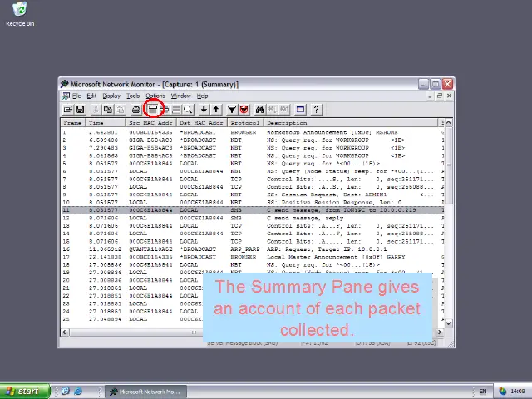This screenshot has height=399, width=532.
Task: Select frame 16 ARP Request row
Action: (x=253, y=249)
